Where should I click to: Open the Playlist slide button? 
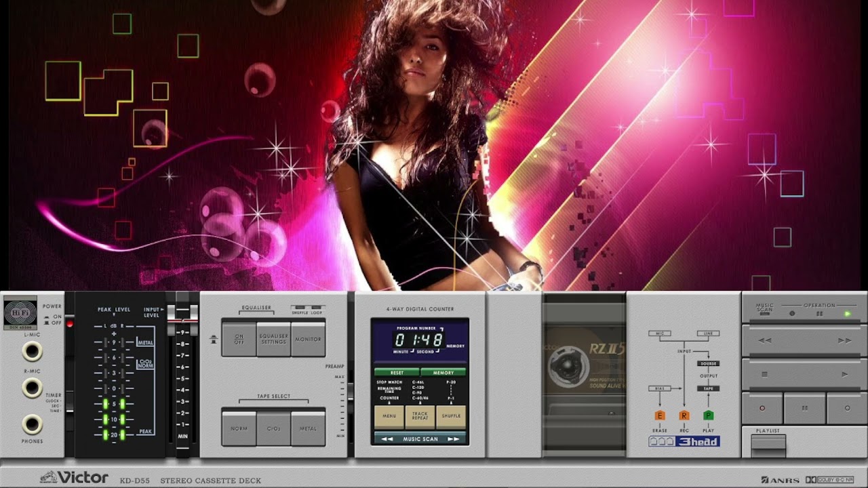pyautogui.click(x=768, y=445)
